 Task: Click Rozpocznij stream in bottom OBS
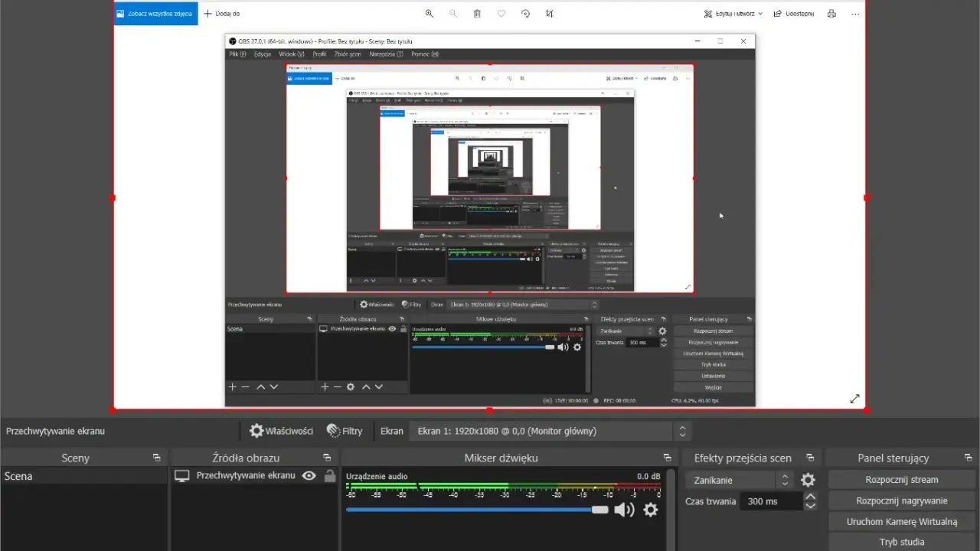(x=902, y=480)
